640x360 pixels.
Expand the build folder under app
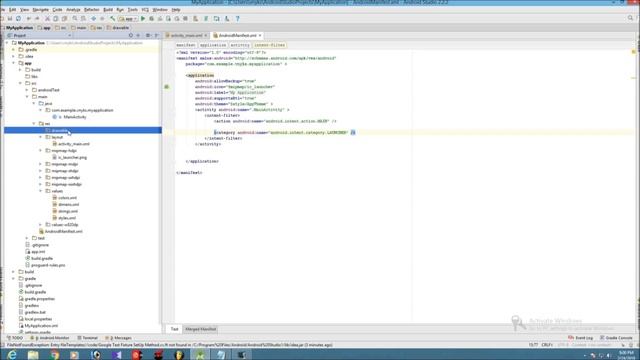(20, 70)
